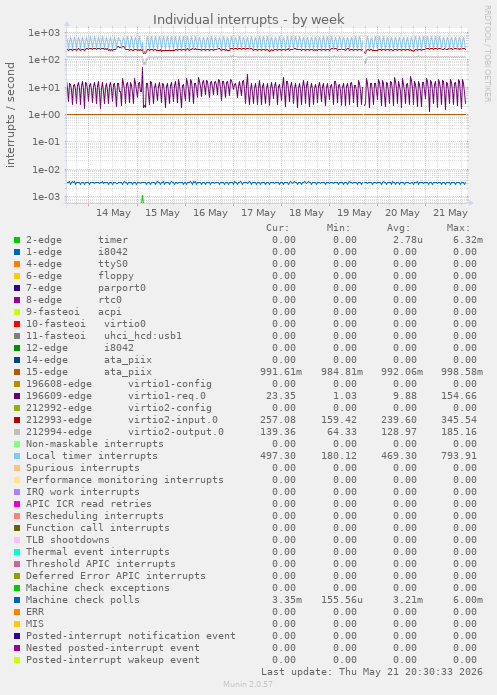
Task: Click the virtio2-output.0 grey swatch
Action: click(17, 432)
